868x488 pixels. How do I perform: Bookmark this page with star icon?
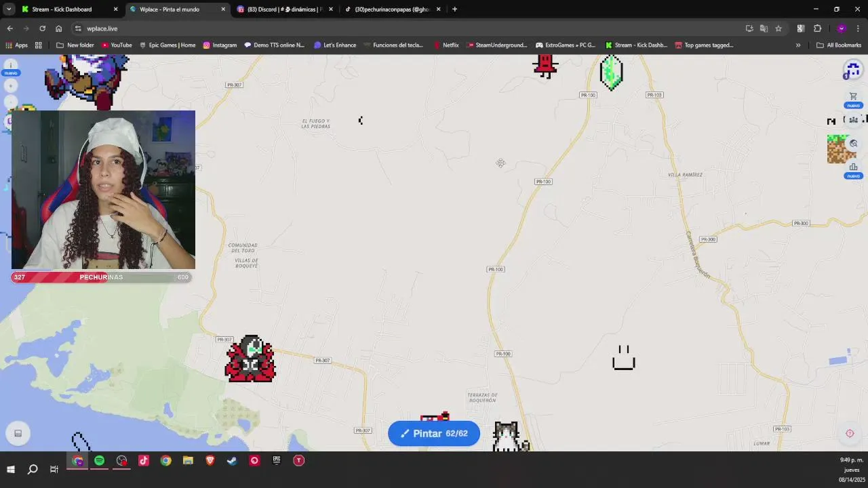(778, 28)
